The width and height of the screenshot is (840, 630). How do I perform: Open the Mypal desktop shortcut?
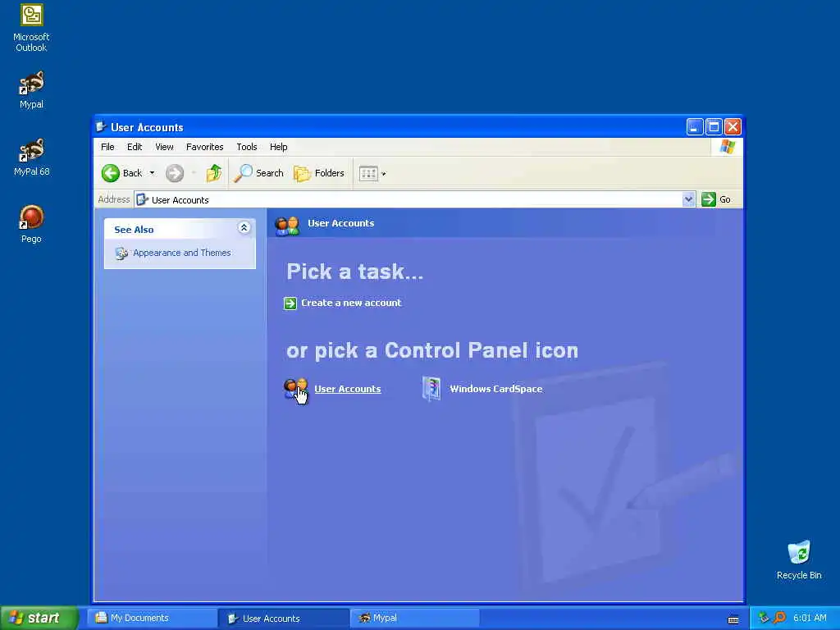click(x=32, y=90)
